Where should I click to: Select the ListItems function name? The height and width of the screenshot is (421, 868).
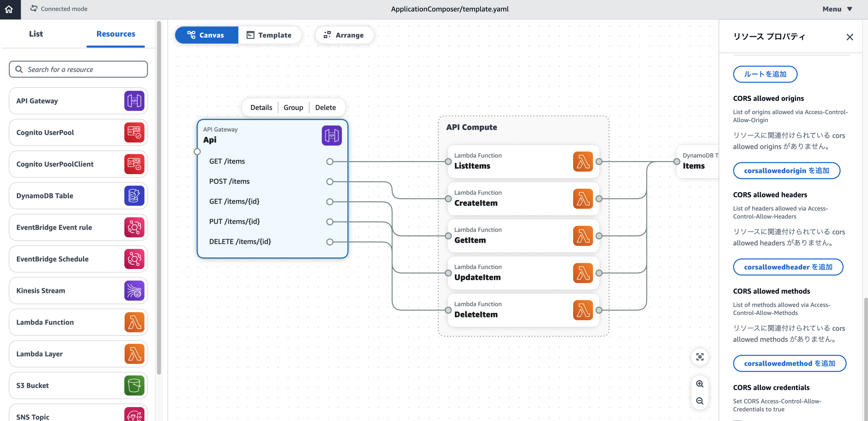coord(472,166)
